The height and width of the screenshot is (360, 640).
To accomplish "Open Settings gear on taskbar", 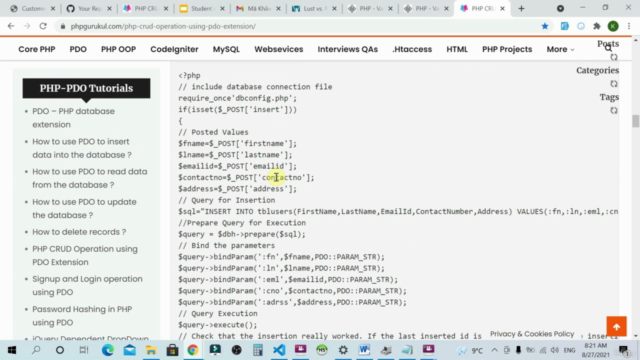I will (x=343, y=350).
